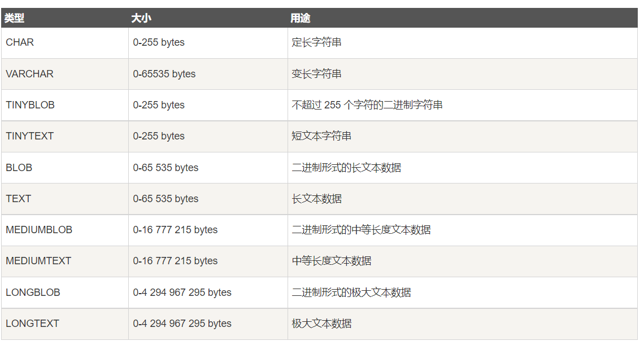The image size is (644, 345).
Task: Click the 变长字符串 description
Action: (317, 74)
